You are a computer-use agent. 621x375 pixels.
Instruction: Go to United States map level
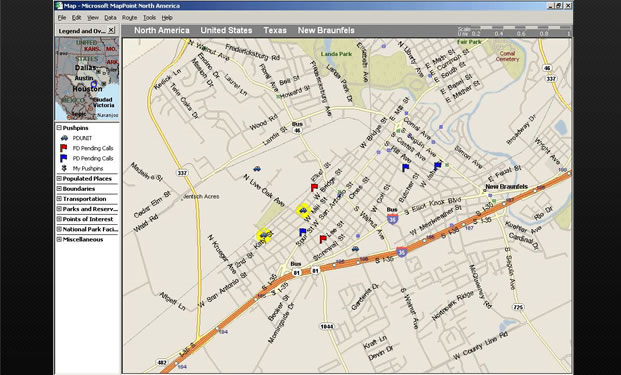tap(226, 30)
